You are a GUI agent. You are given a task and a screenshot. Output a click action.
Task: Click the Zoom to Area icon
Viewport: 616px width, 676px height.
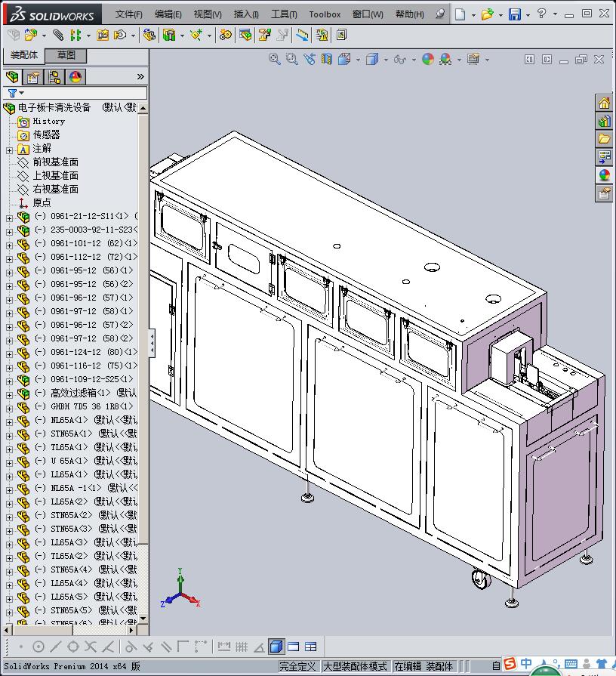click(291, 59)
